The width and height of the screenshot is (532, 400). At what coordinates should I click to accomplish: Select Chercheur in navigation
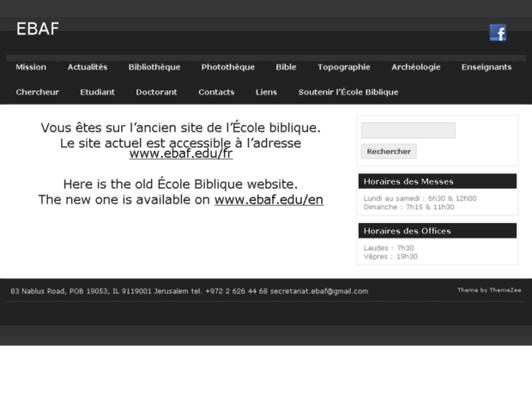tap(37, 92)
